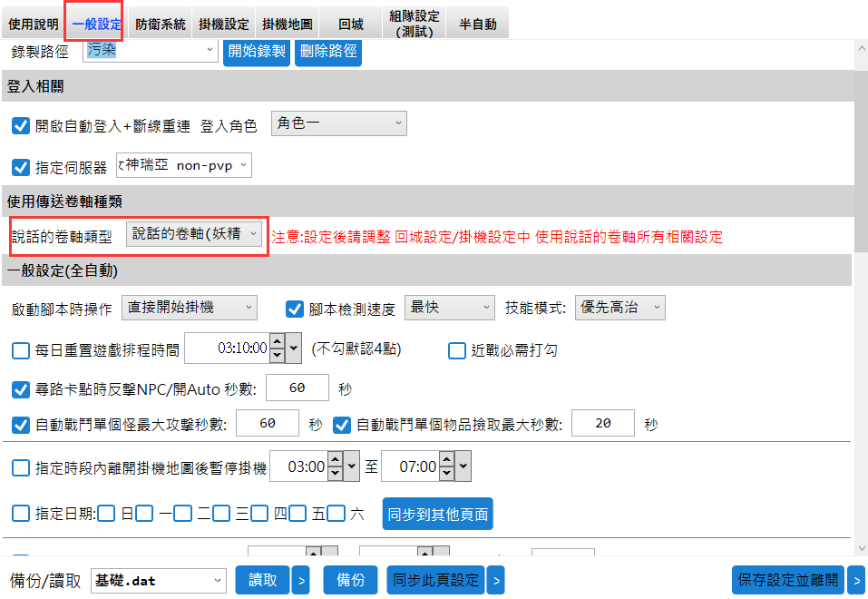The height and width of the screenshot is (599, 868).
Task: Click the arrow button next to 讀取
Action: [x=300, y=581]
